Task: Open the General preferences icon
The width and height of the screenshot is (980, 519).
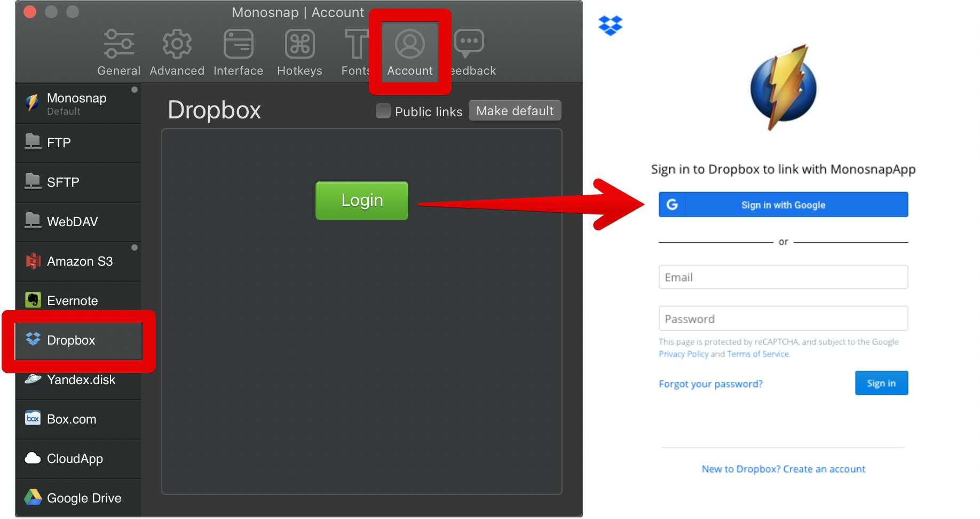Action: tap(118, 45)
